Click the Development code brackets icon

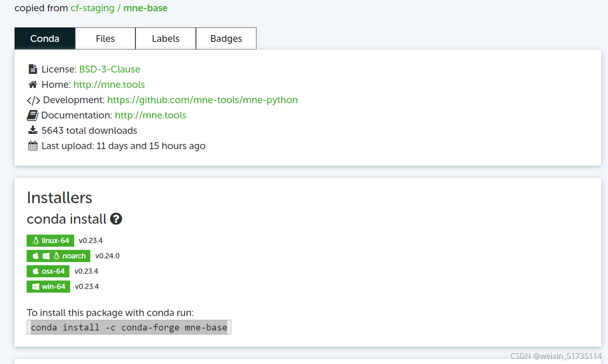click(33, 100)
